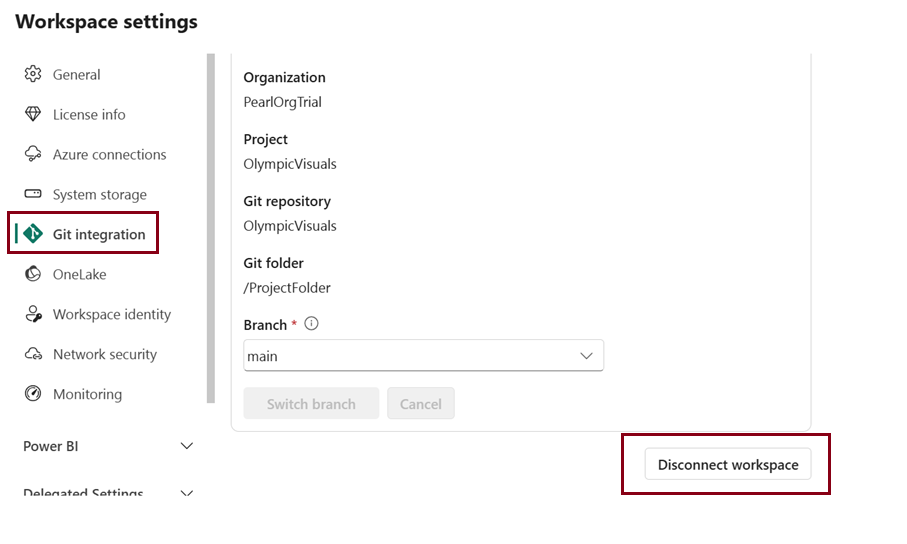Expand the Power BI section
Image resolution: width=907 pixels, height=544 pixels.
pos(186,446)
